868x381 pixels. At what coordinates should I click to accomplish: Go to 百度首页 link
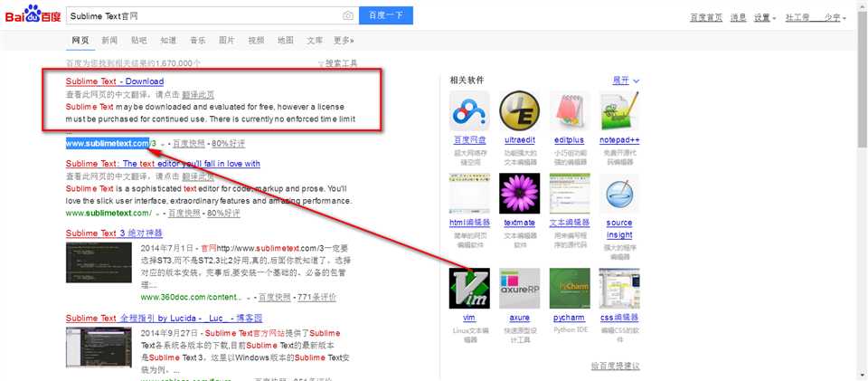pos(706,18)
